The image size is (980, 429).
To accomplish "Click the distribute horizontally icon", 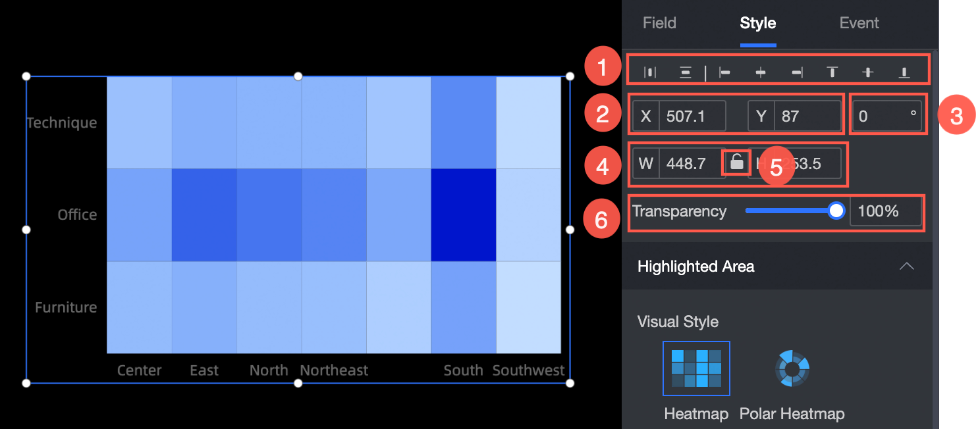I will pos(650,72).
